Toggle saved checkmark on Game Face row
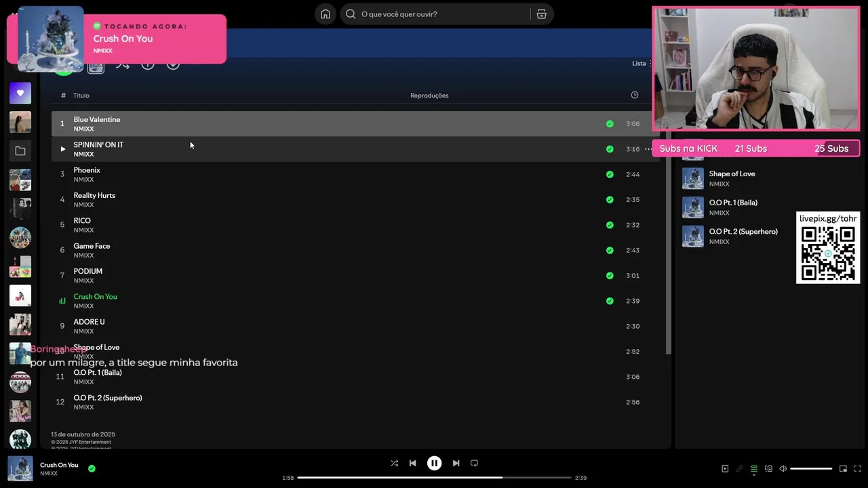 [610, 250]
